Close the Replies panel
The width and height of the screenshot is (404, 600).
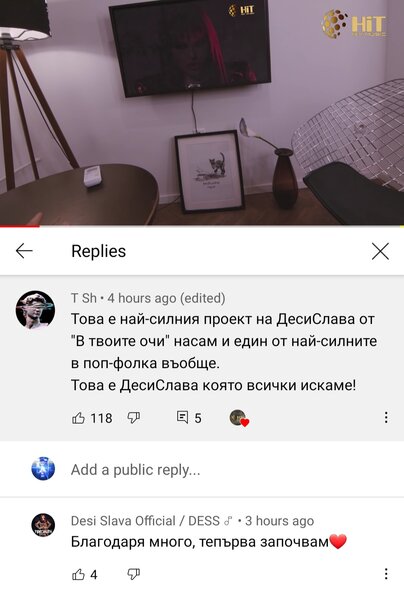(x=380, y=251)
